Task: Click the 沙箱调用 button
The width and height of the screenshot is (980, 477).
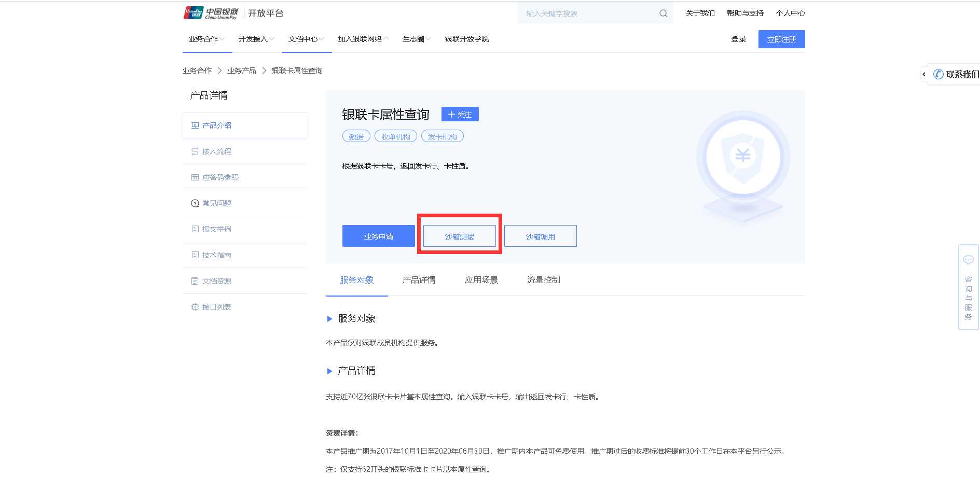Action: 541,236
